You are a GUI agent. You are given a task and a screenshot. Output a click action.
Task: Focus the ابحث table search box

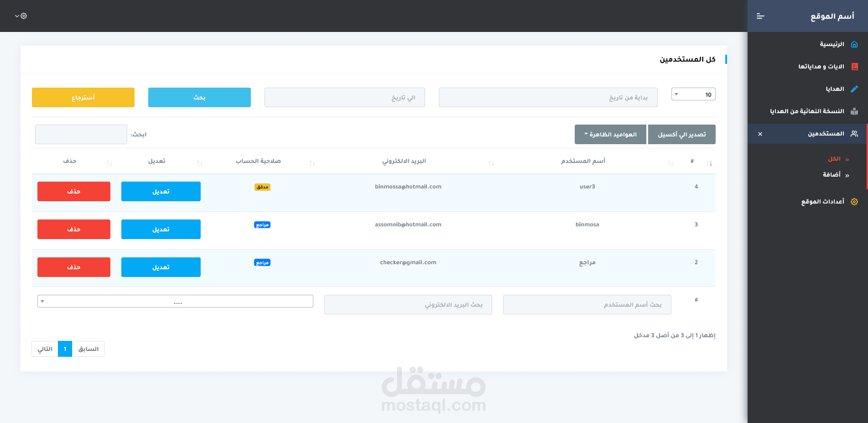[x=81, y=135]
